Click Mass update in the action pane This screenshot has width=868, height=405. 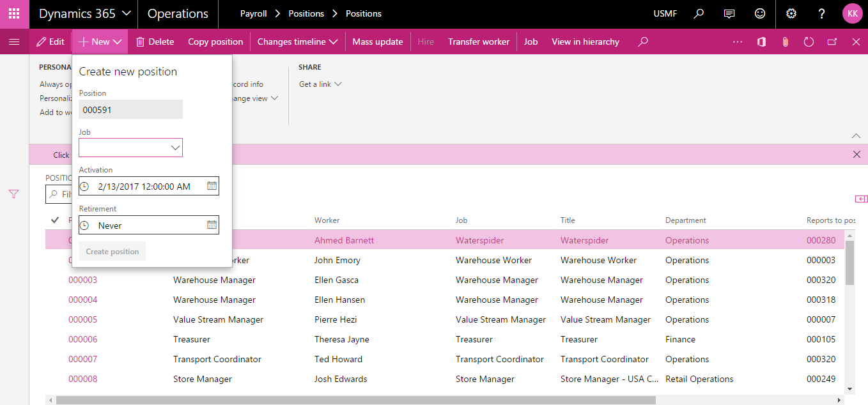click(377, 41)
